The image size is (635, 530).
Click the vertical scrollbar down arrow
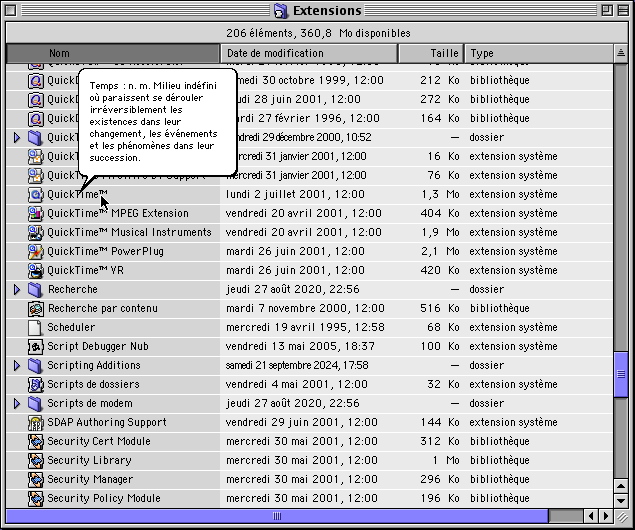tap(621, 500)
